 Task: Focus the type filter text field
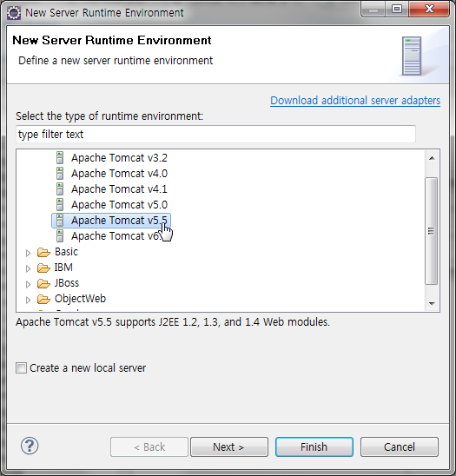click(x=215, y=134)
